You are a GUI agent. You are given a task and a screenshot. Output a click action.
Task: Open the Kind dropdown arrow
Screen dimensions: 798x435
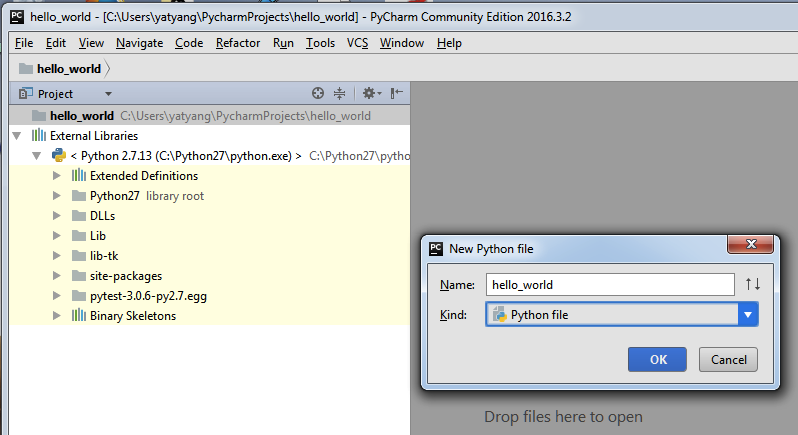(748, 314)
